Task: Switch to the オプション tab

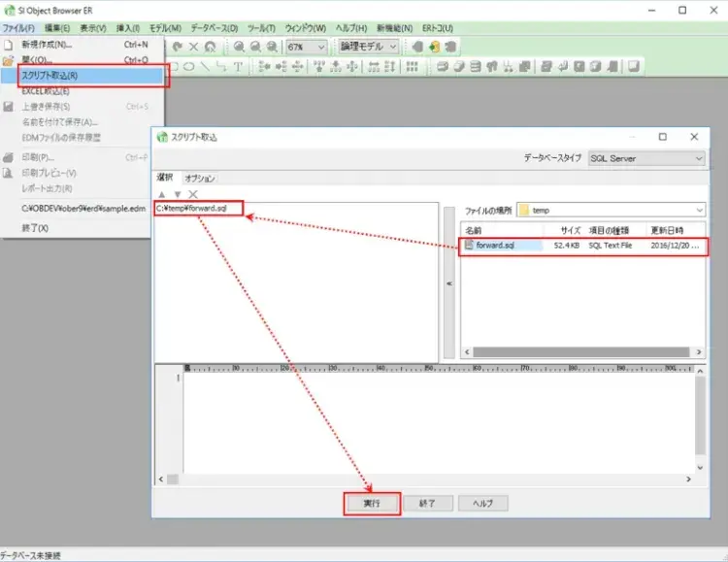Action: pyautogui.click(x=200, y=179)
